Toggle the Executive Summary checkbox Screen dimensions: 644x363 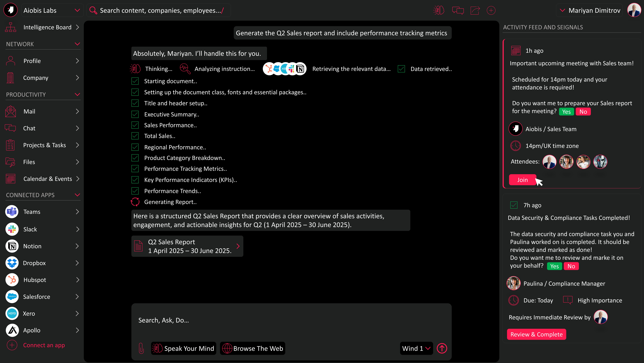click(135, 114)
